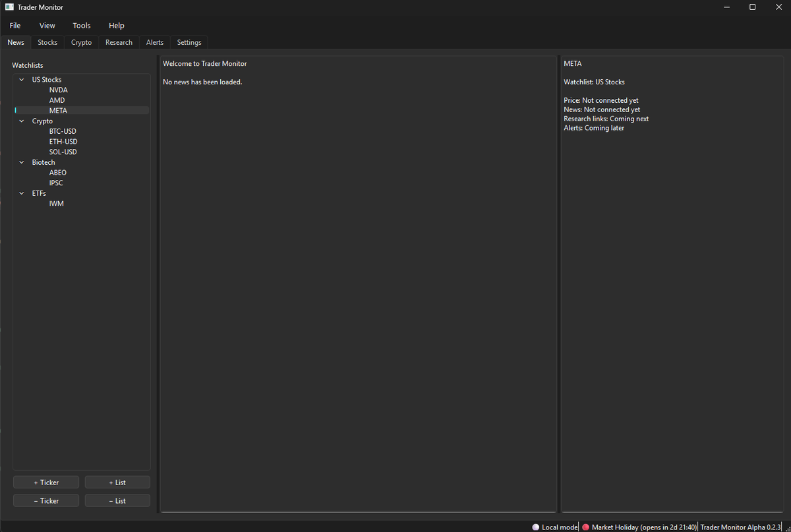791x532 pixels.
Task: Click the red Market Holiday status dot
Action: pos(585,527)
